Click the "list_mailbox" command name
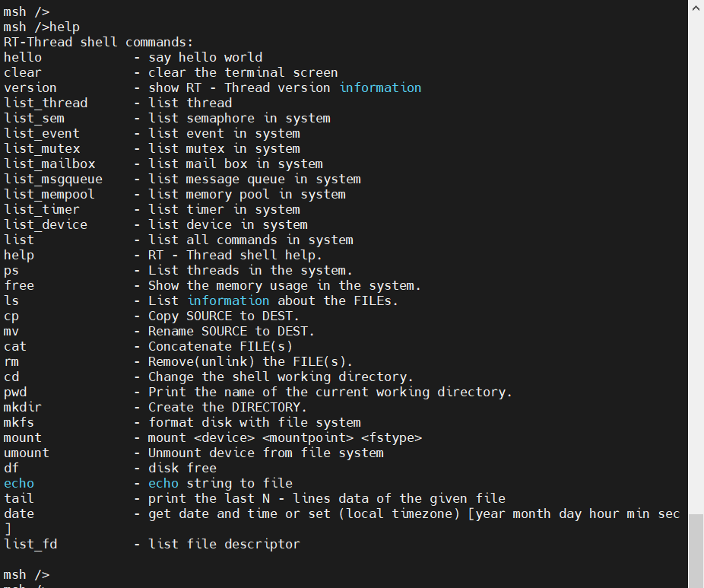Image resolution: width=704 pixels, height=588 pixels. 49,164
